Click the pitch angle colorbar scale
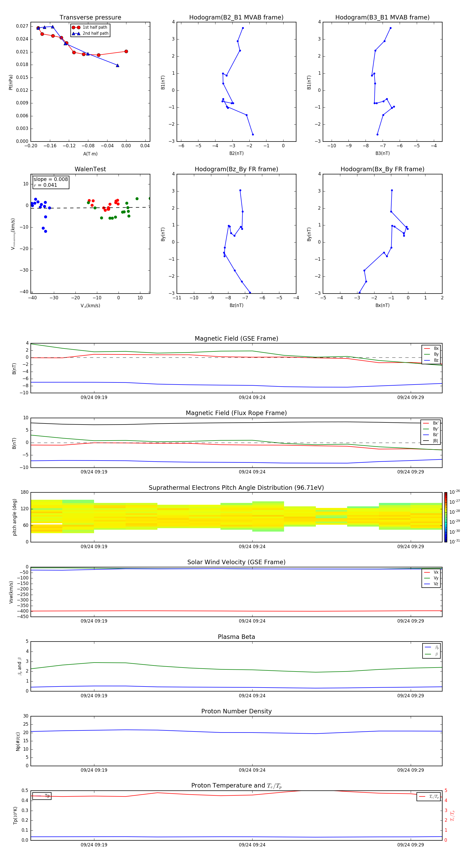This screenshot has height=868, width=473. 446,517
